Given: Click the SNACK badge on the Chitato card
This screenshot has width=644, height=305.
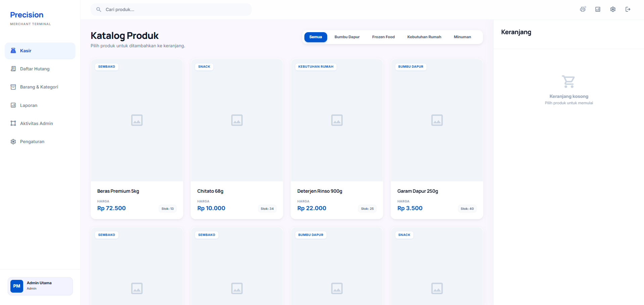Looking at the screenshot, I should click(x=204, y=67).
